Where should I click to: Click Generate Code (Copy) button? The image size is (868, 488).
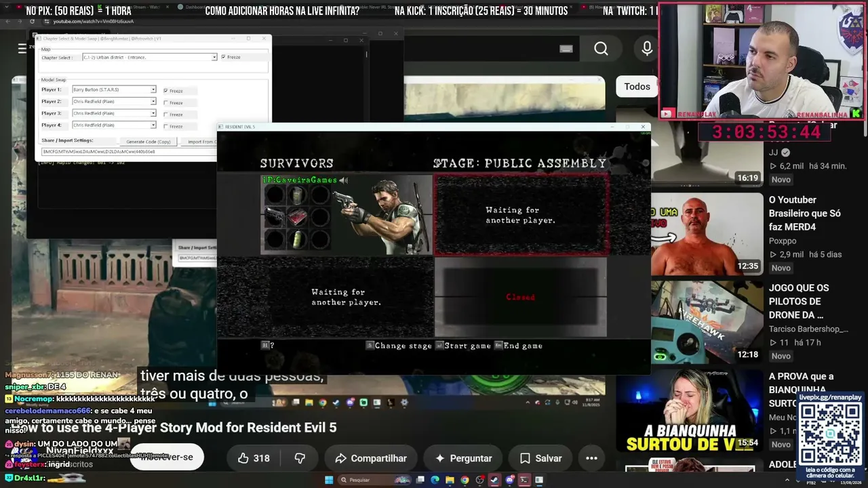pyautogui.click(x=149, y=142)
